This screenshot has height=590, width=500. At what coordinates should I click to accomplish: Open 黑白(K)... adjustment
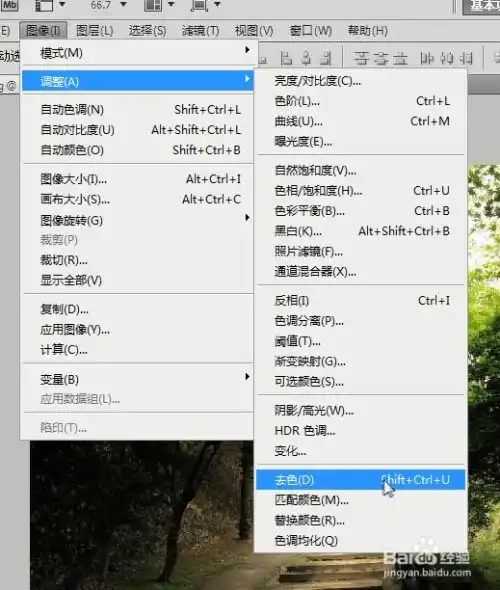[x=360, y=231]
